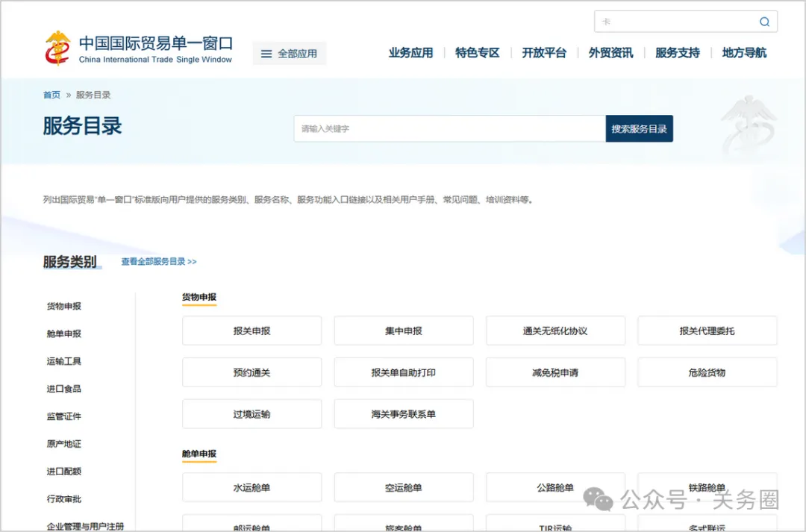Go to 外贸资讯 section
The height and width of the screenshot is (532, 806).
610,53
